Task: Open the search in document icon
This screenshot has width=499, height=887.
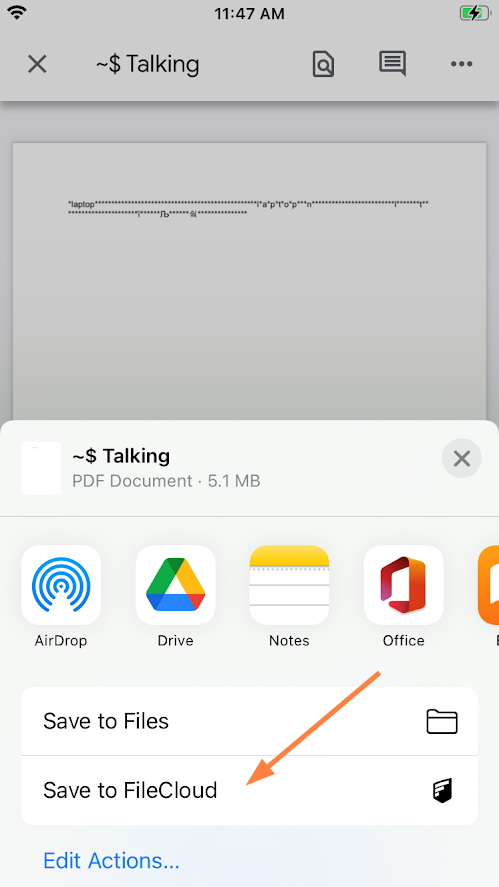Action: (323, 64)
